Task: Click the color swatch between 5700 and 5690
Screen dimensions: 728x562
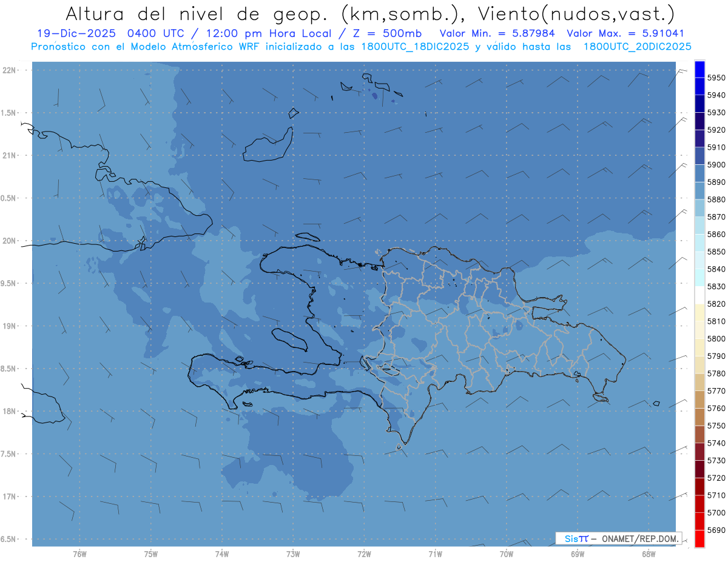Action: (x=699, y=521)
